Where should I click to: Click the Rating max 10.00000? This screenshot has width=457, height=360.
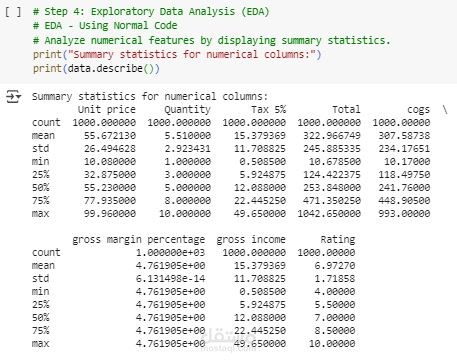[332, 344]
